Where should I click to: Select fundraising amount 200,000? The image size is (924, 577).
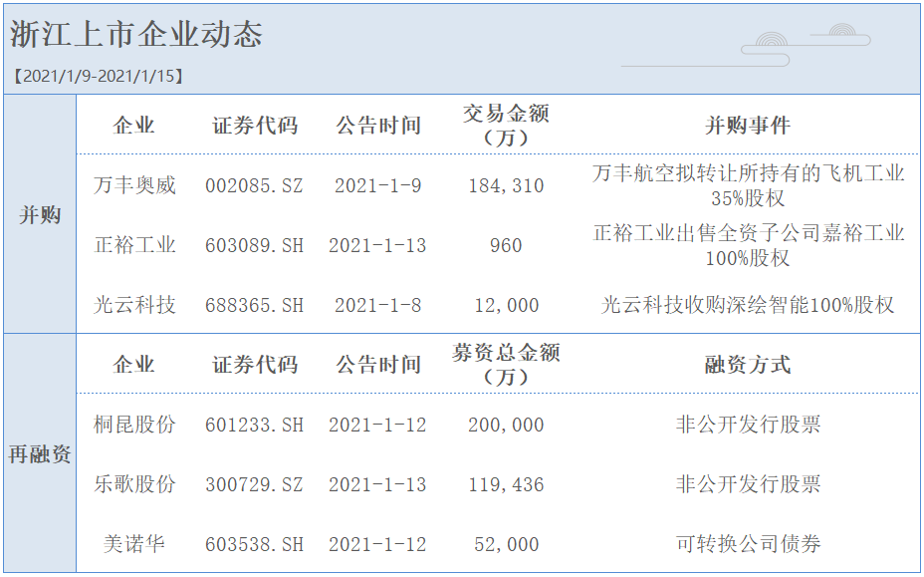(506, 425)
